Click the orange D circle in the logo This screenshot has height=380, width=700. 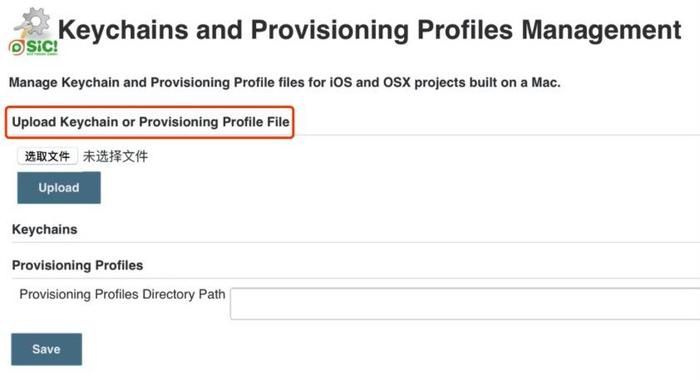17,48
